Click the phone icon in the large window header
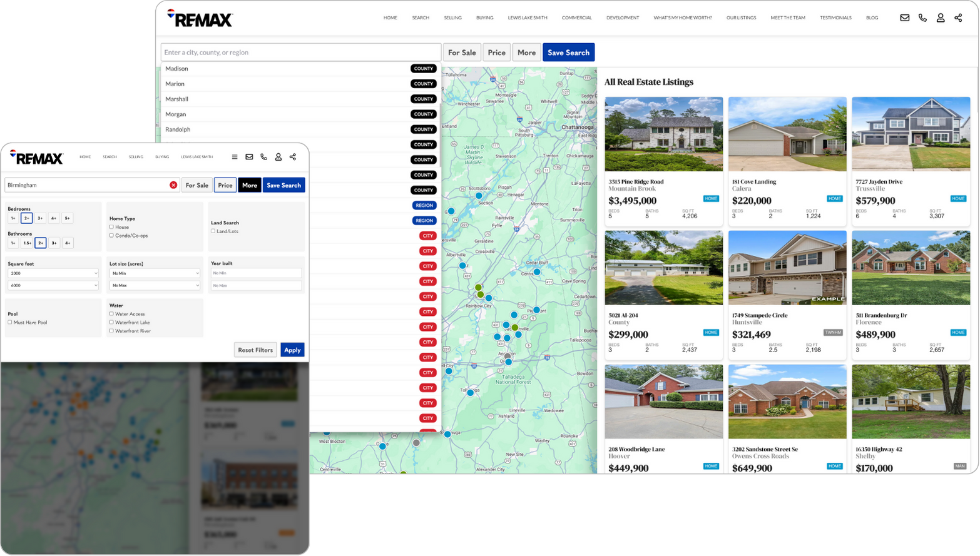The height and width of the screenshot is (556, 980). 922,18
